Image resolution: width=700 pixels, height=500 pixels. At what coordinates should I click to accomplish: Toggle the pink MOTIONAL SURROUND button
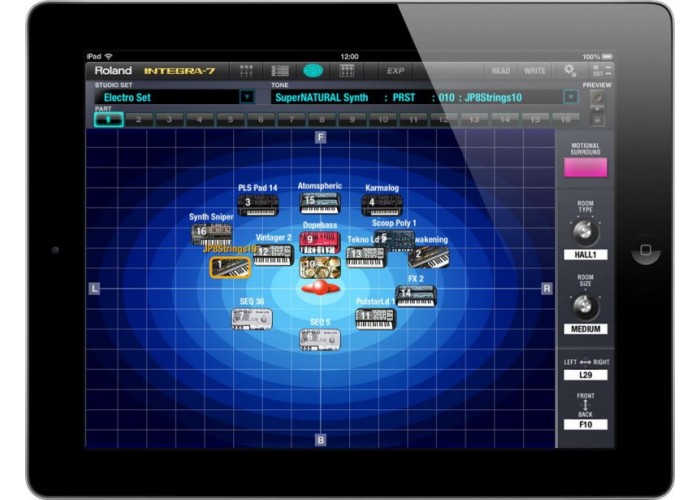coord(585,168)
